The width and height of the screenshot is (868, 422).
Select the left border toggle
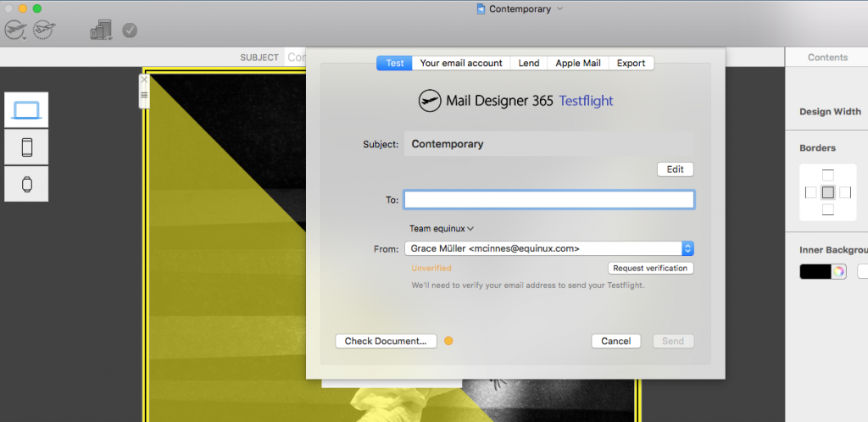coord(811,192)
